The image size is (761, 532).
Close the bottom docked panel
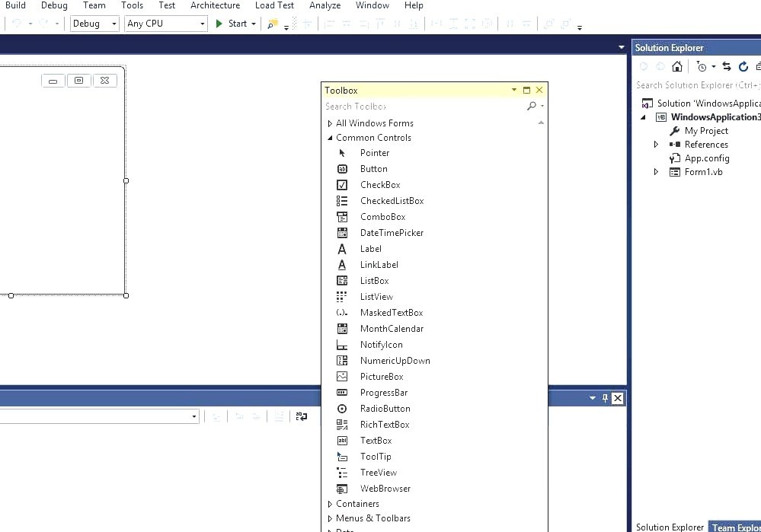click(x=617, y=398)
